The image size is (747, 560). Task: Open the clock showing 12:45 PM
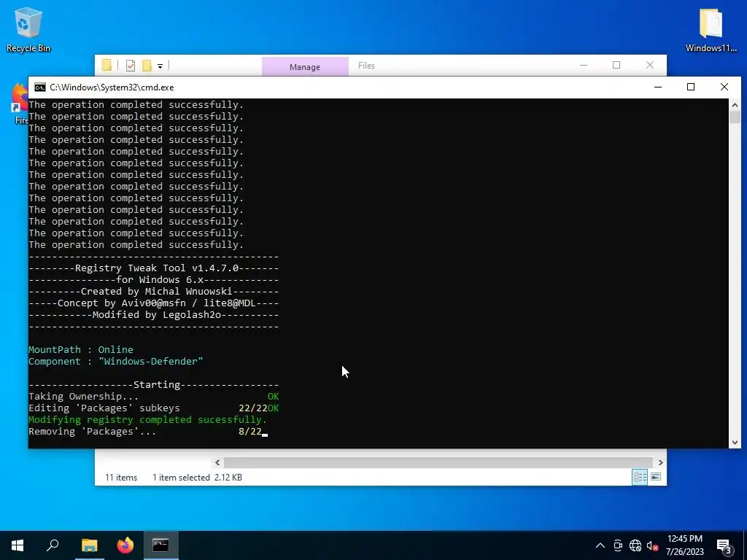(x=684, y=545)
